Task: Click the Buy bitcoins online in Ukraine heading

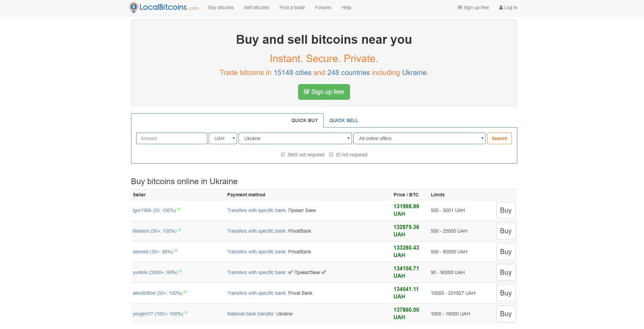Action: pyautogui.click(x=184, y=181)
